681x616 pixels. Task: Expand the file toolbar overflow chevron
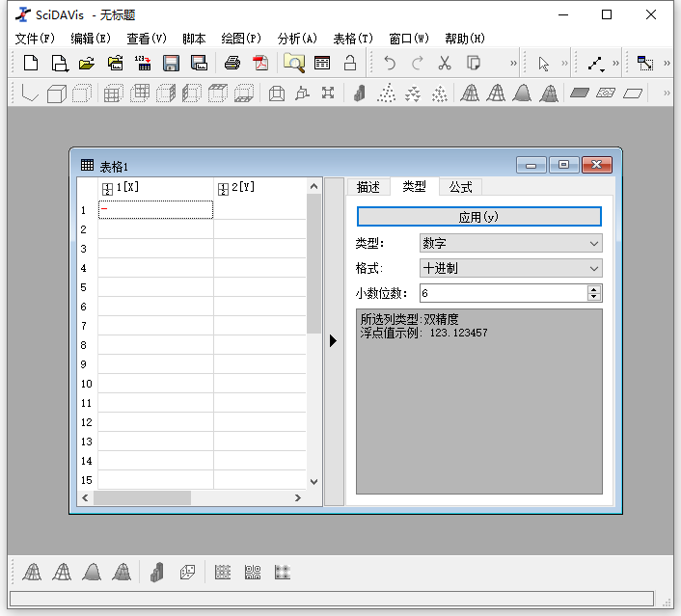[513, 64]
